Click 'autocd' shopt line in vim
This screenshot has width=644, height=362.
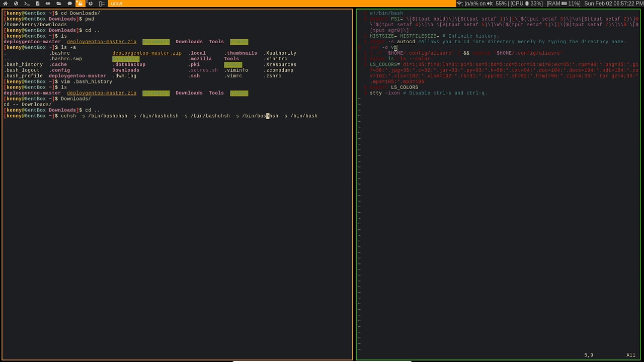pos(498,42)
